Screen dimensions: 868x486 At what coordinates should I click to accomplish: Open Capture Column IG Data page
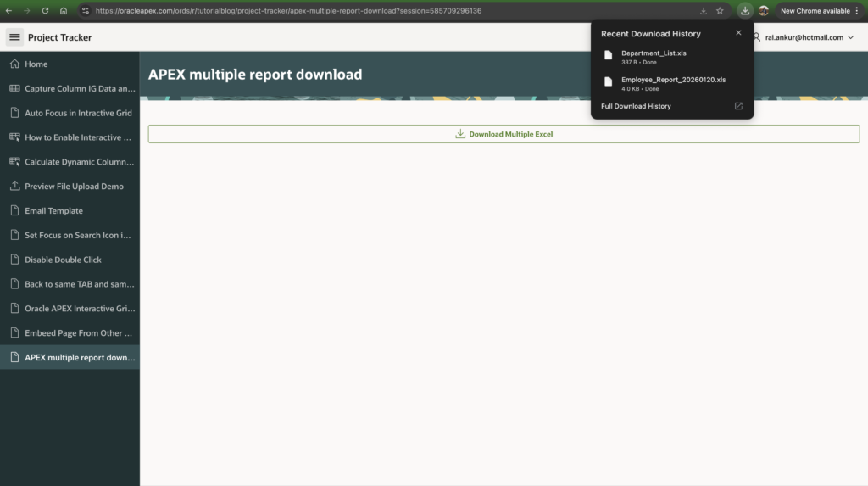70,88
